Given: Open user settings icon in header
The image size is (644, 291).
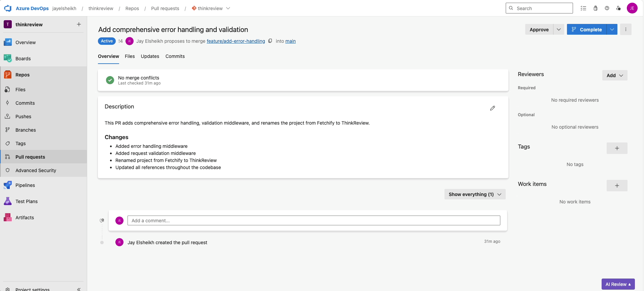Looking at the screenshot, I should (x=618, y=8).
